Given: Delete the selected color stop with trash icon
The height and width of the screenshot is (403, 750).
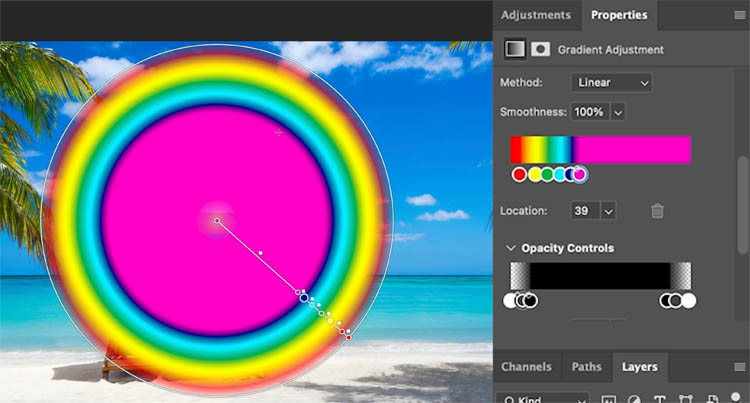Looking at the screenshot, I should (x=657, y=211).
